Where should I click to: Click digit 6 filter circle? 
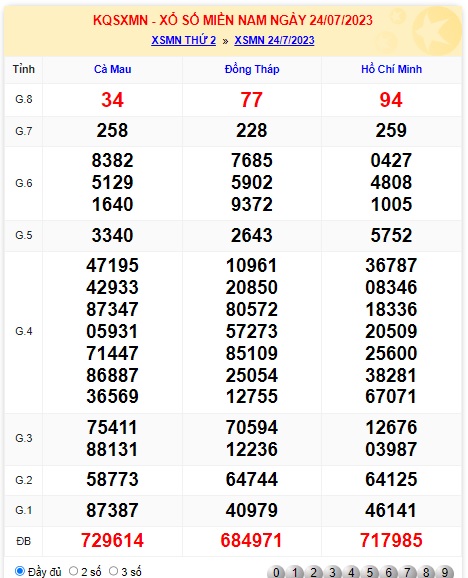tap(389, 572)
